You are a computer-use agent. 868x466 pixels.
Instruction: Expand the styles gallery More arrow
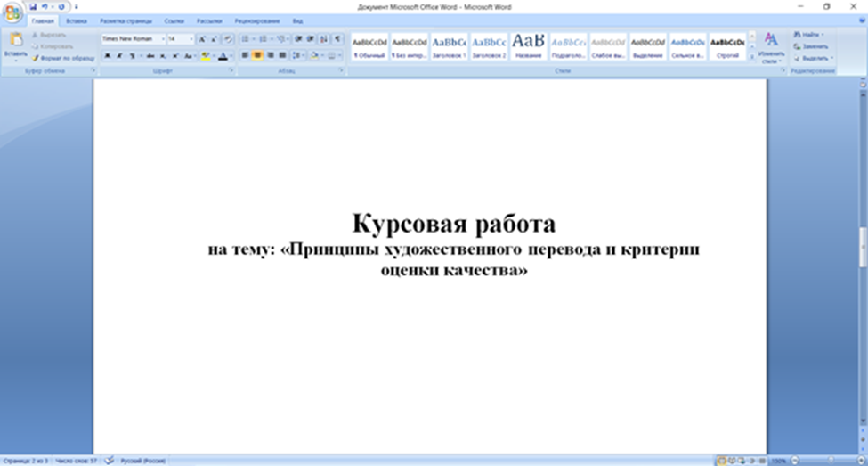(x=751, y=57)
